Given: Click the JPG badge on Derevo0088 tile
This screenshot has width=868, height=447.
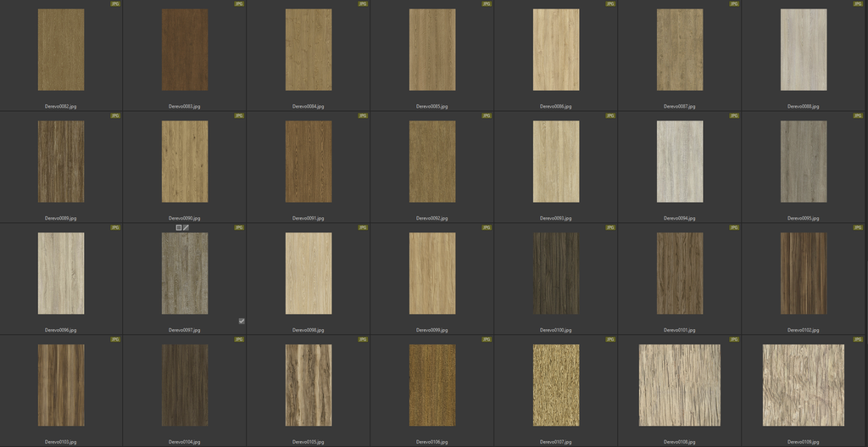Looking at the screenshot, I should (x=858, y=3).
